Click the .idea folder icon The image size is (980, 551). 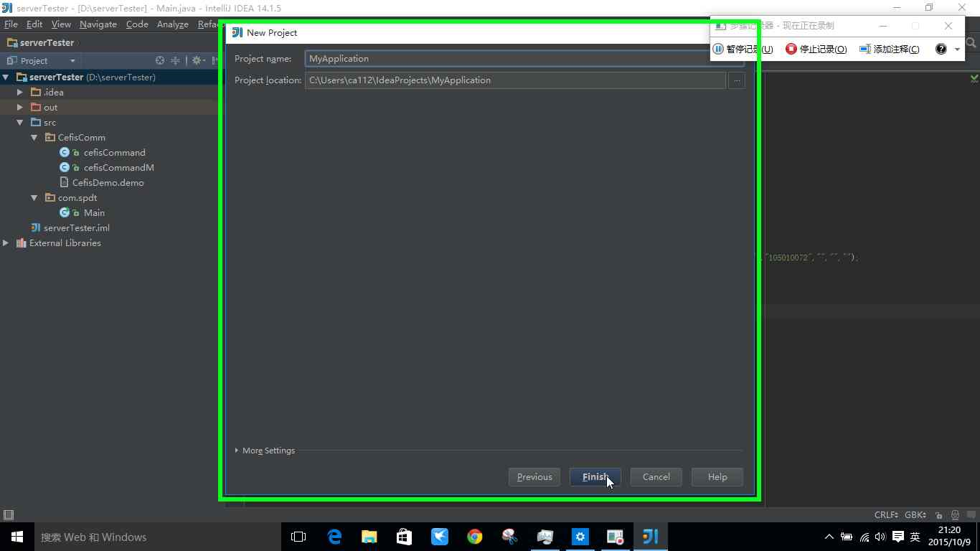[x=36, y=93]
